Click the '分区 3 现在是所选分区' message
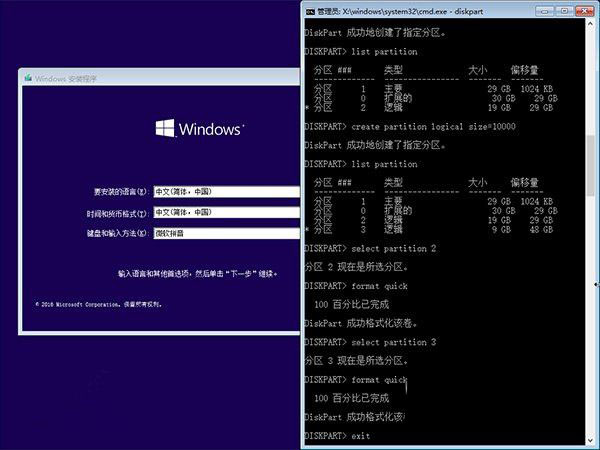The image size is (600, 450). coord(356,360)
